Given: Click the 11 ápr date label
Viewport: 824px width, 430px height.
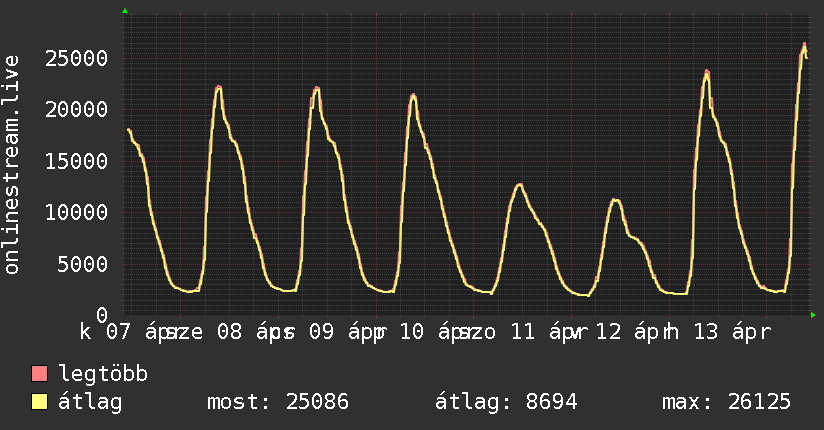Looking at the screenshot, I should (x=549, y=332).
